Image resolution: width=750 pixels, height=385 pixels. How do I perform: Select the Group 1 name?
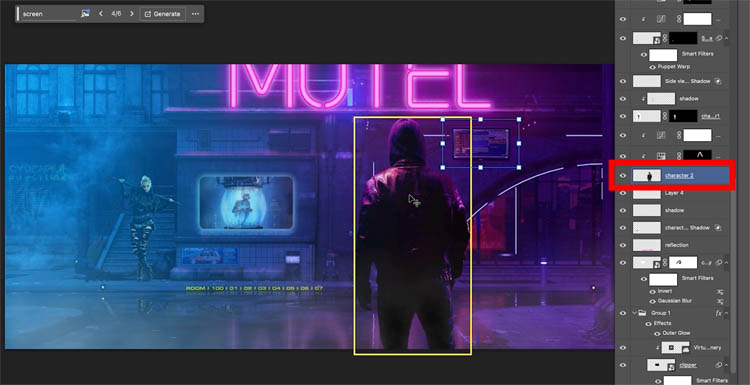click(661, 313)
